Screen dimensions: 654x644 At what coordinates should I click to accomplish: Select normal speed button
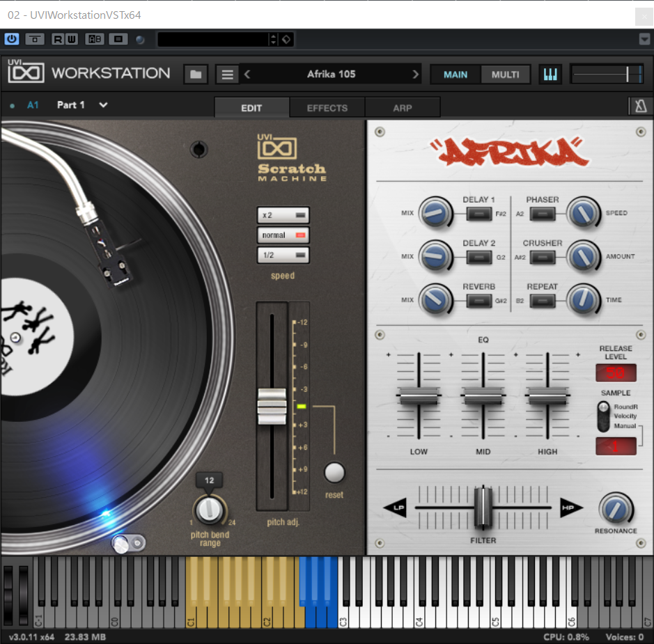(283, 235)
